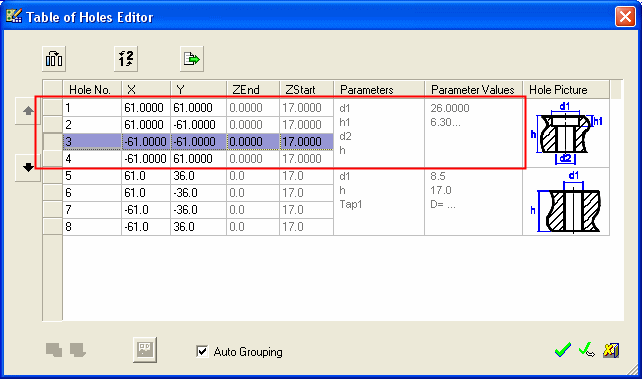
Task: Toggle the Auto Grouping checkbox
Action: pyautogui.click(x=202, y=351)
